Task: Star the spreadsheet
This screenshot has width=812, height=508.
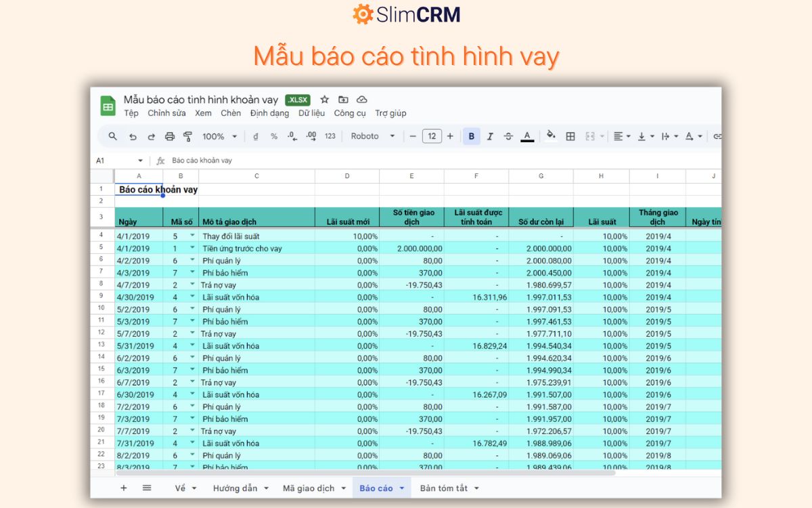Action: click(324, 99)
